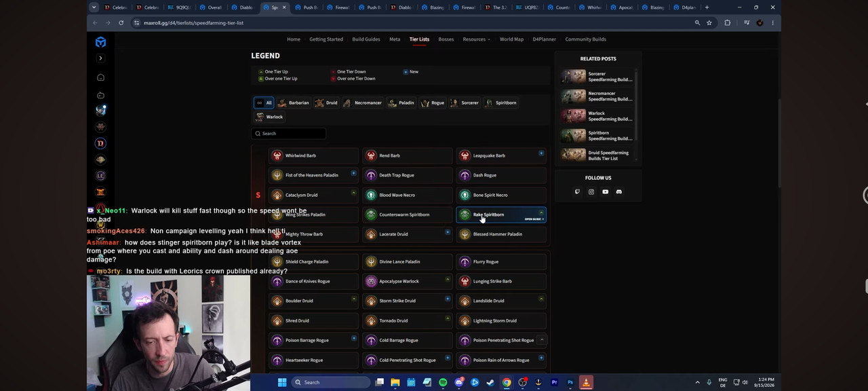The width and height of the screenshot is (868, 391).
Task: Open the Fist of the Heavens Paladin icon
Action: (x=277, y=175)
